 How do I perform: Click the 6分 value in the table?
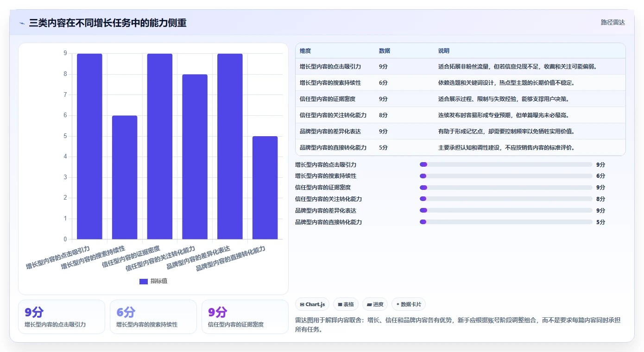383,83
